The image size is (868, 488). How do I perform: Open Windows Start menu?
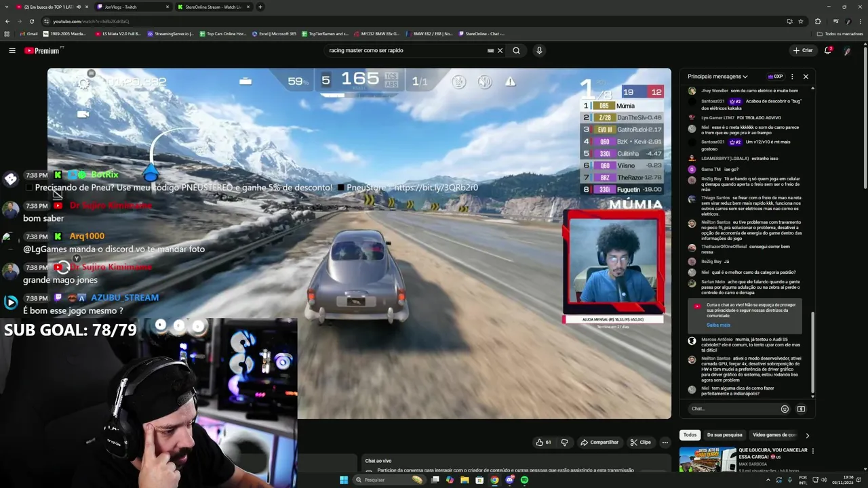click(x=344, y=480)
